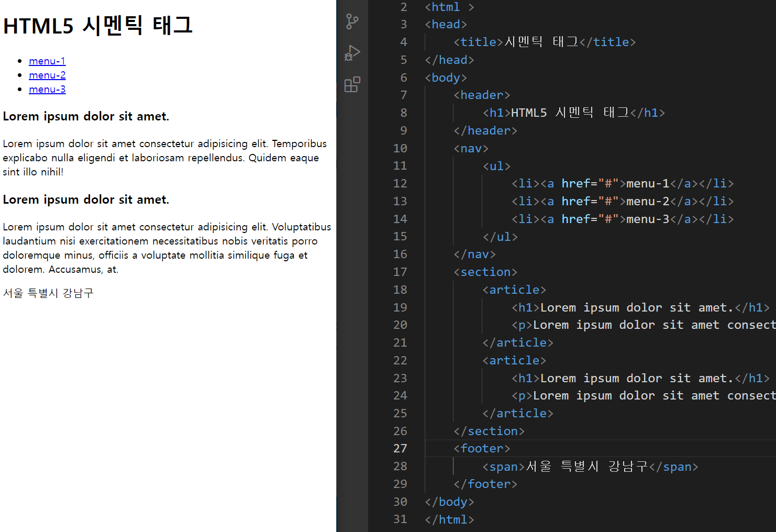Place cursor on closing head tag

pyautogui.click(x=449, y=60)
